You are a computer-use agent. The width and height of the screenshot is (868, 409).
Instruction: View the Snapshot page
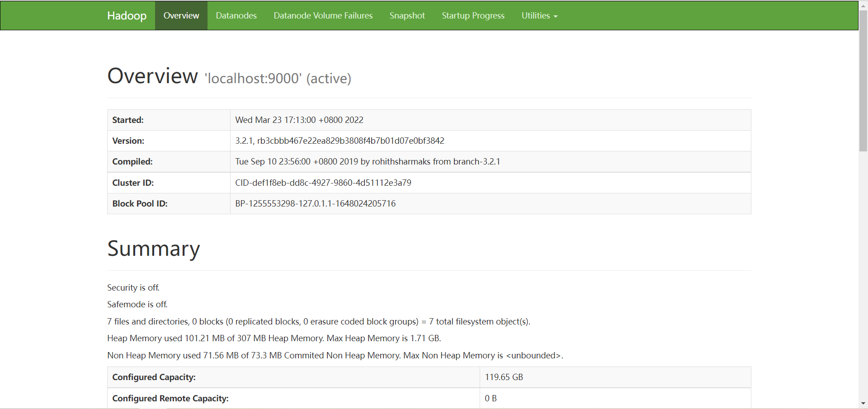pos(406,15)
